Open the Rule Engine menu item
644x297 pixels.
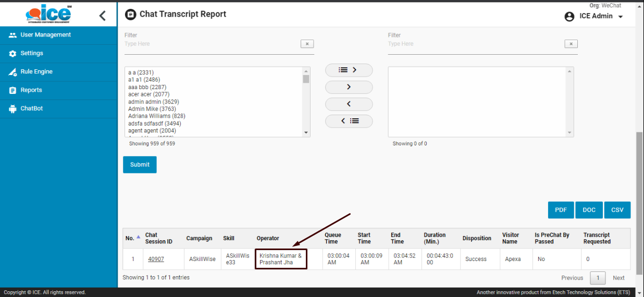pyautogui.click(x=36, y=72)
